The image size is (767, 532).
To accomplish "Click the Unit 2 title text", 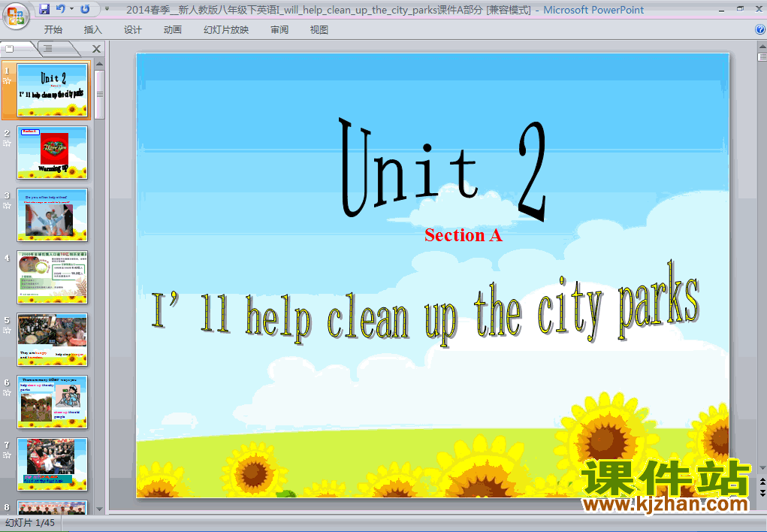I will coord(442,169).
